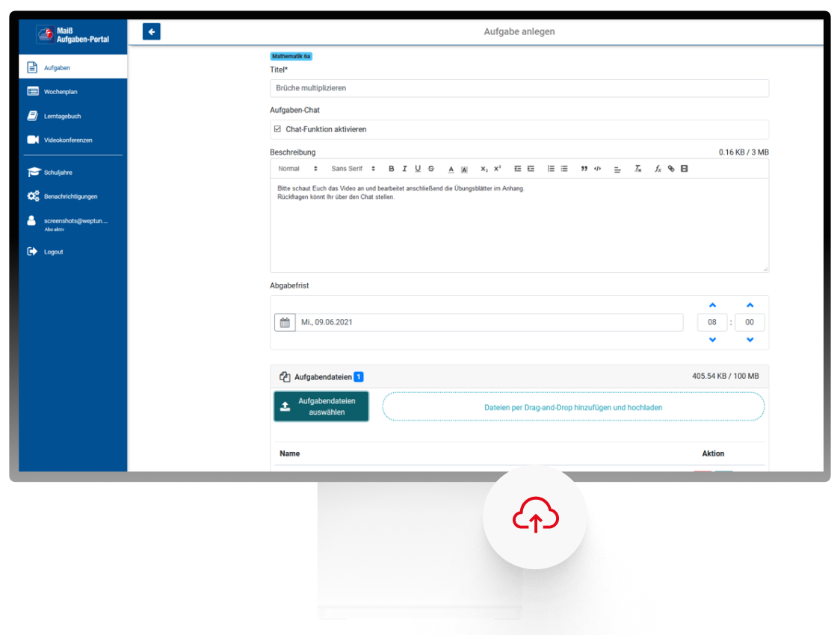Viewport: 840px width, 635px height.
Task: Open Wochenplan in the sidebar
Action: [x=72, y=92]
